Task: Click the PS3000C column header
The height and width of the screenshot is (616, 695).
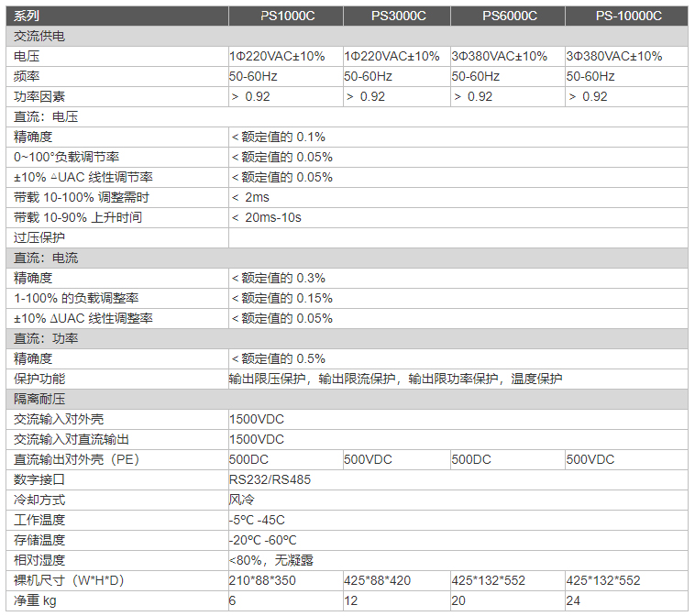Action: [x=397, y=16]
